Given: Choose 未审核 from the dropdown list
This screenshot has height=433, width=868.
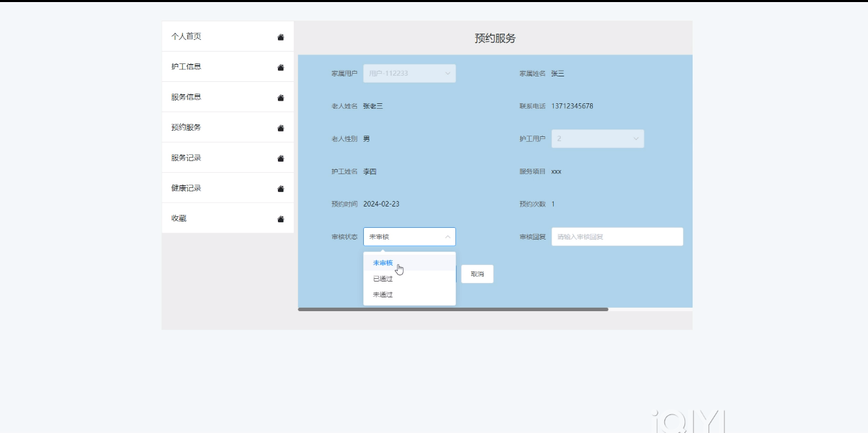Looking at the screenshot, I should click(x=409, y=263).
